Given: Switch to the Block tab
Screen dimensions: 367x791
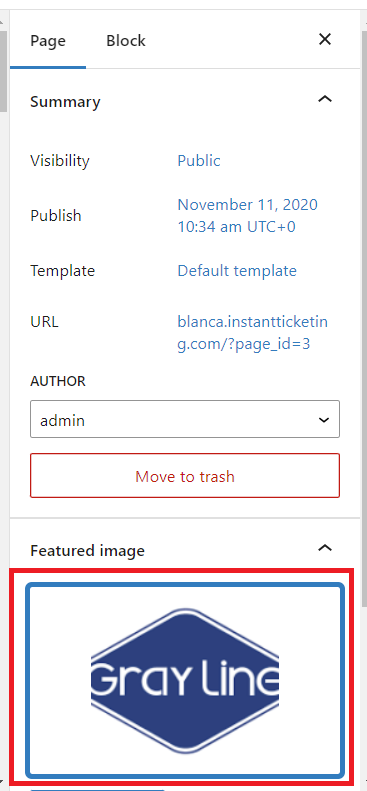Looking at the screenshot, I should pyautogui.click(x=126, y=41).
